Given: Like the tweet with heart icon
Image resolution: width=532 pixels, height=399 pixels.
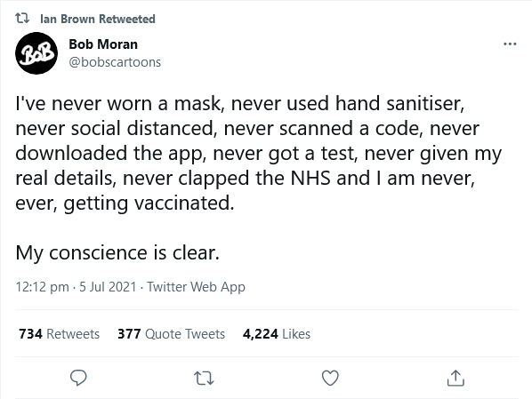Looking at the screenshot, I should 330,378.
